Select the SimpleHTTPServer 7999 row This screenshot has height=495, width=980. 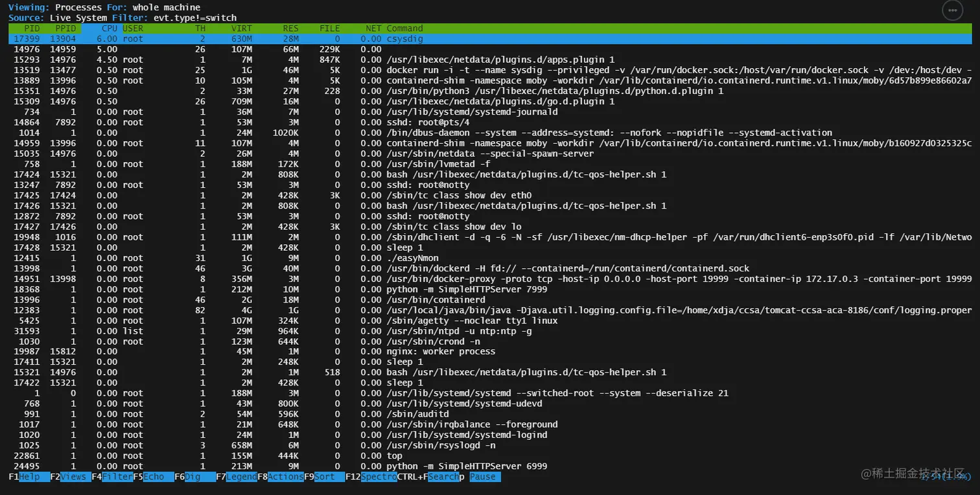point(490,289)
